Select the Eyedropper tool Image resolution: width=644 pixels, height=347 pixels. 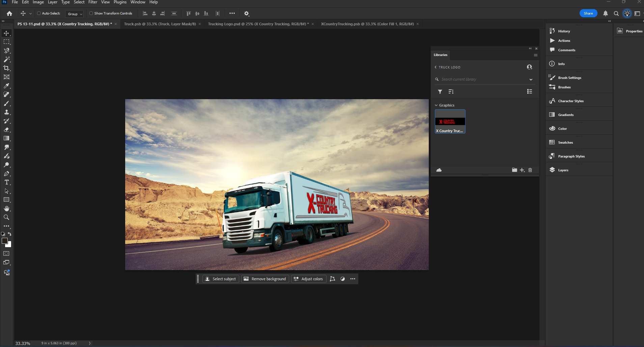tap(7, 86)
